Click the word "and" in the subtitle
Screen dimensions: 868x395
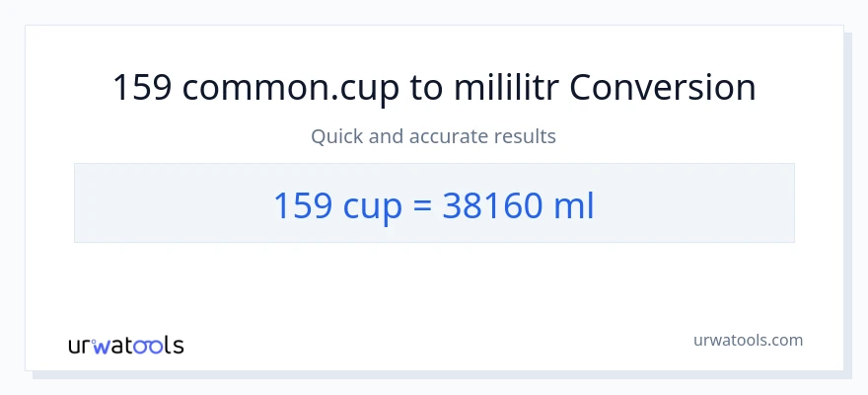point(386,136)
